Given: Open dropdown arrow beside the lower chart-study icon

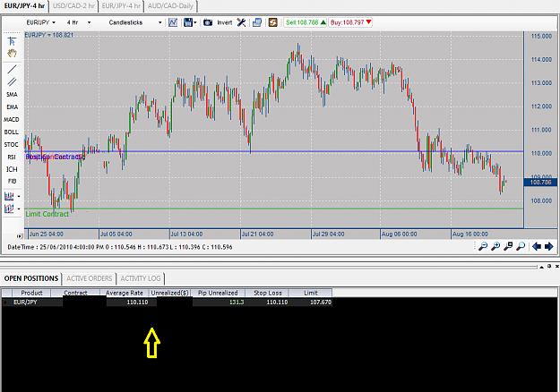Looking at the screenshot, I should [19, 209].
